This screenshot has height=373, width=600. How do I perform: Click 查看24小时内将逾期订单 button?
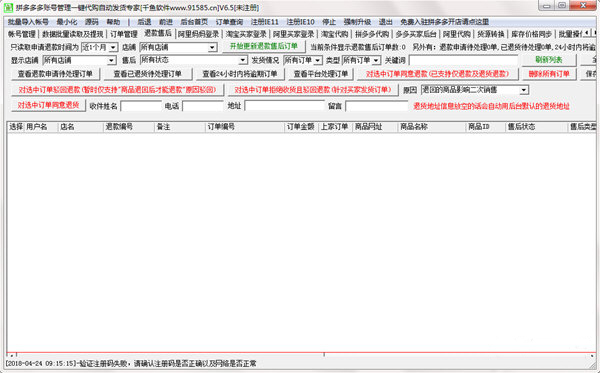[x=240, y=74]
